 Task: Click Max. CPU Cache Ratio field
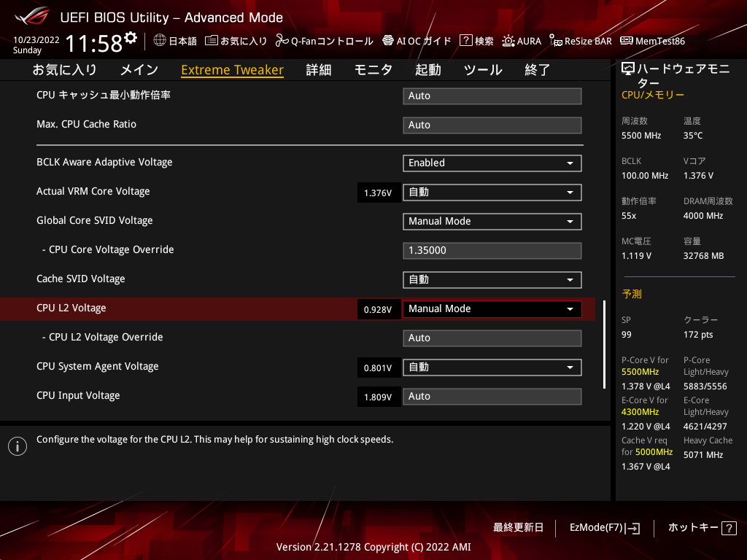[492, 125]
